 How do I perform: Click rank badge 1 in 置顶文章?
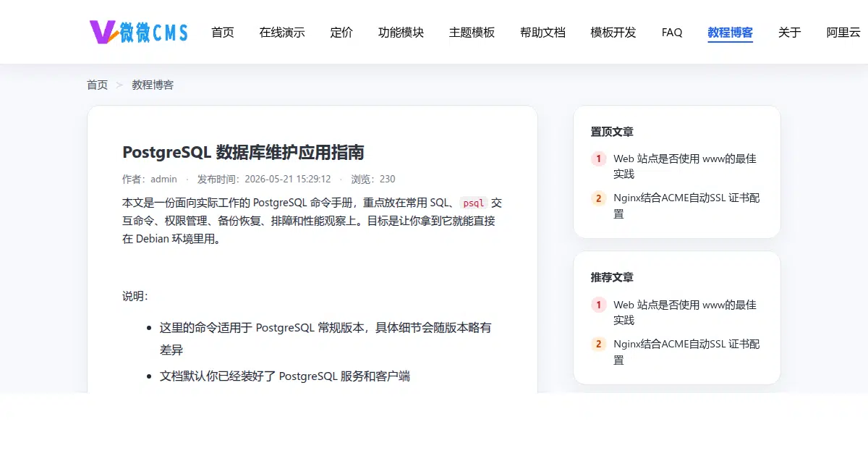coord(598,159)
